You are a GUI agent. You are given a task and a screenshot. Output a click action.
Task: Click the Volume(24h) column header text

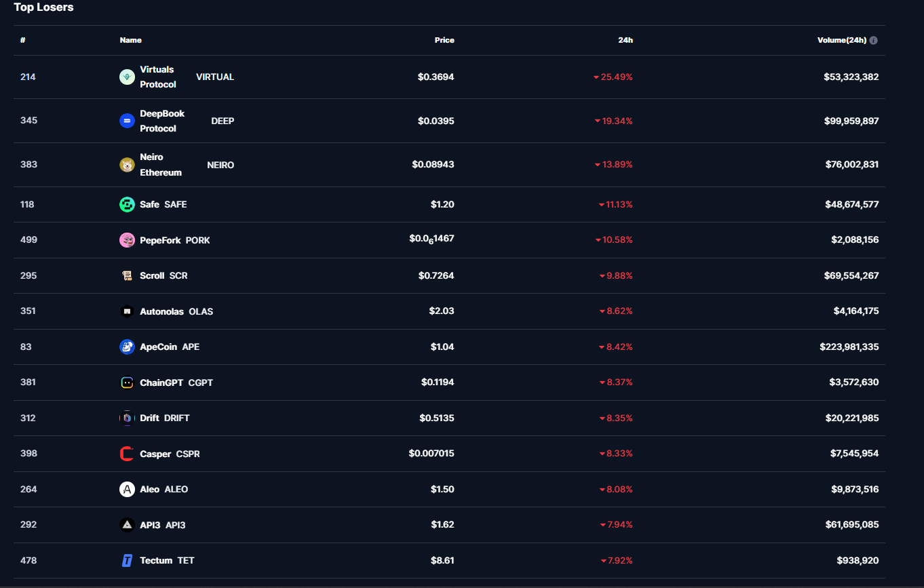click(841, 41)
